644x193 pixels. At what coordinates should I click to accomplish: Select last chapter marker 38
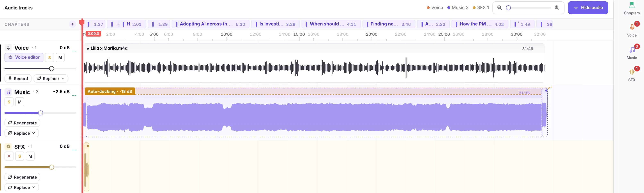coord(544,24)
